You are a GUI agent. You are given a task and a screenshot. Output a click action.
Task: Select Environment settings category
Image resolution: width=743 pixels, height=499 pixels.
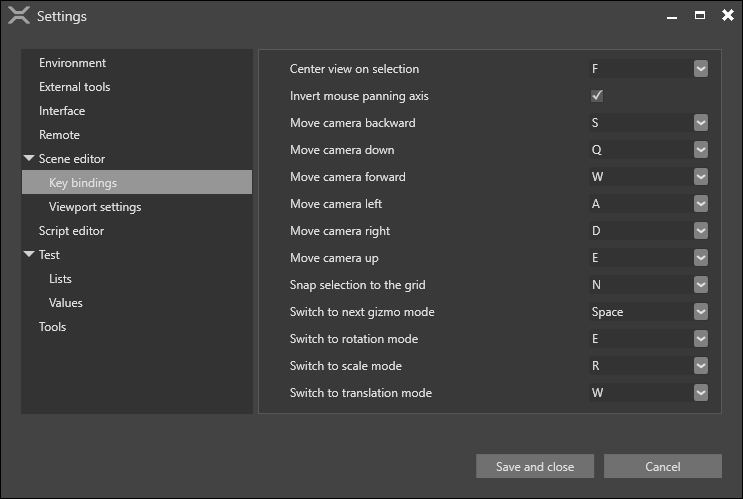[72, 63]
